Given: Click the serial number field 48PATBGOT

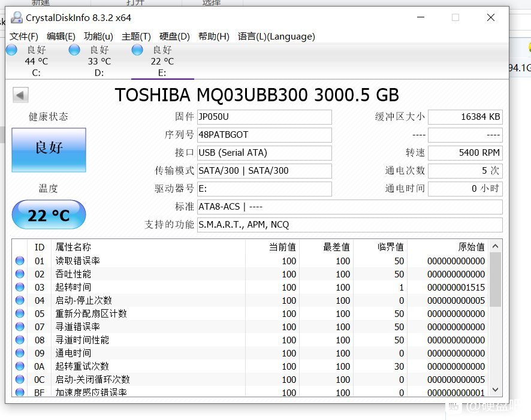Looking at the screenshot, I should click(x=264, y=135).
